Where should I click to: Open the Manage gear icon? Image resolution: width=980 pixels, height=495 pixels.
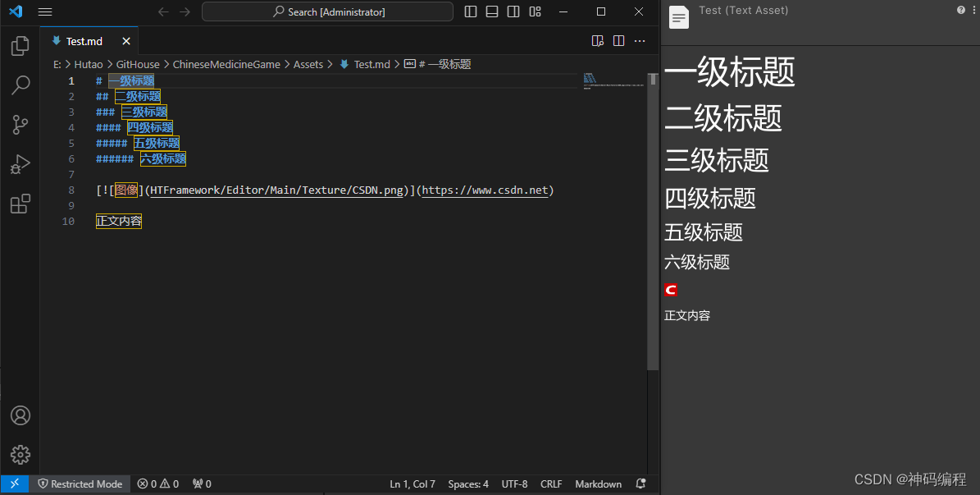[x=20, y=455]
